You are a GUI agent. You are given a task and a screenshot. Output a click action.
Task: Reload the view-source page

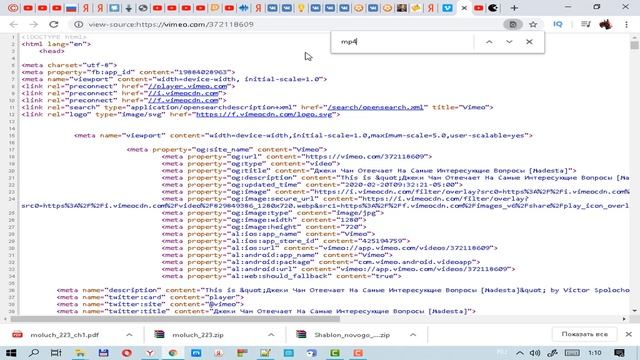pos(53,24)
